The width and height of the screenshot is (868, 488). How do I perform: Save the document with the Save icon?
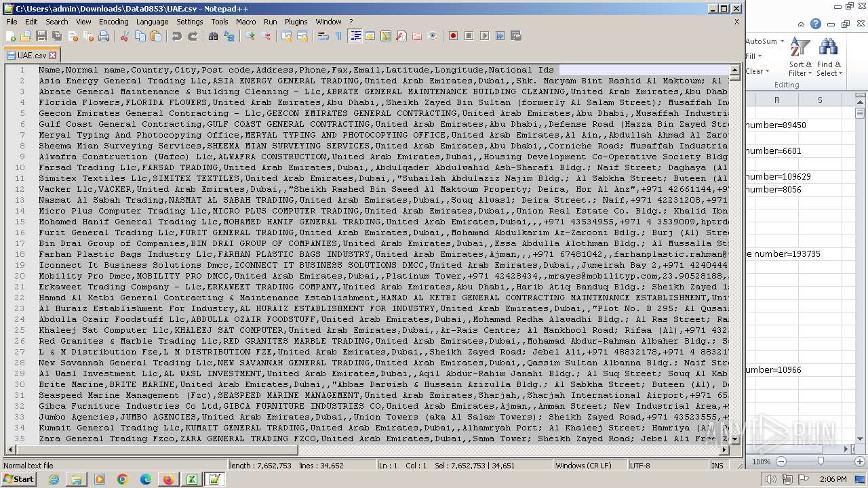pyautogui.click(x=41, y=36)
